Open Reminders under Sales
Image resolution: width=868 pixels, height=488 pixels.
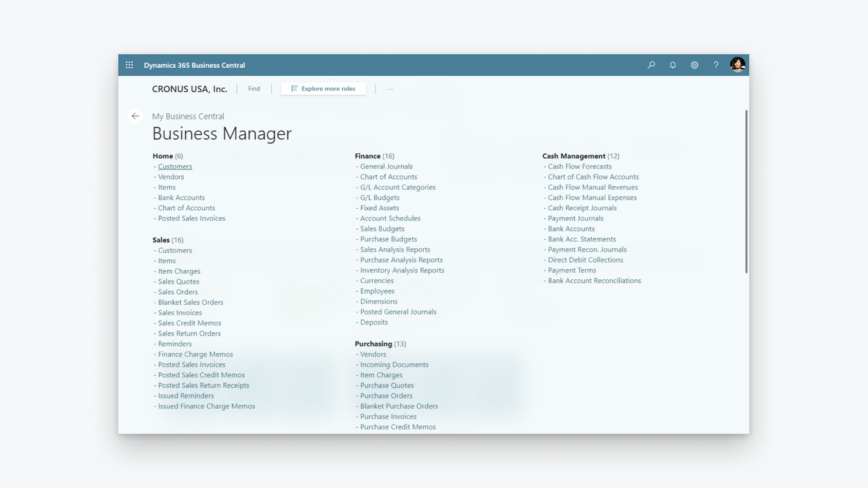click(x=175, y=344)
